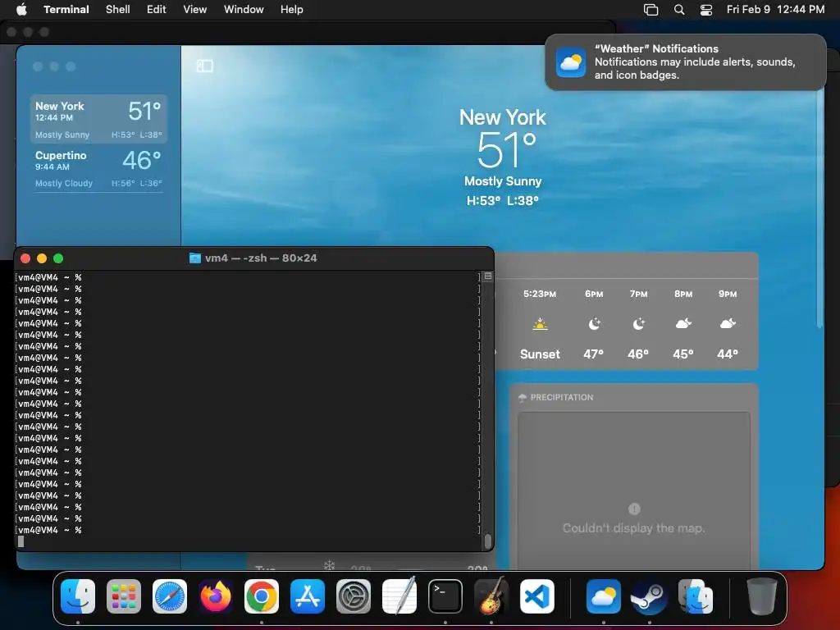Image resolution: width=840 pixels, height=630 pixels.
Task: Click the Sunset icon in hourly forecast
Action: 540,324
